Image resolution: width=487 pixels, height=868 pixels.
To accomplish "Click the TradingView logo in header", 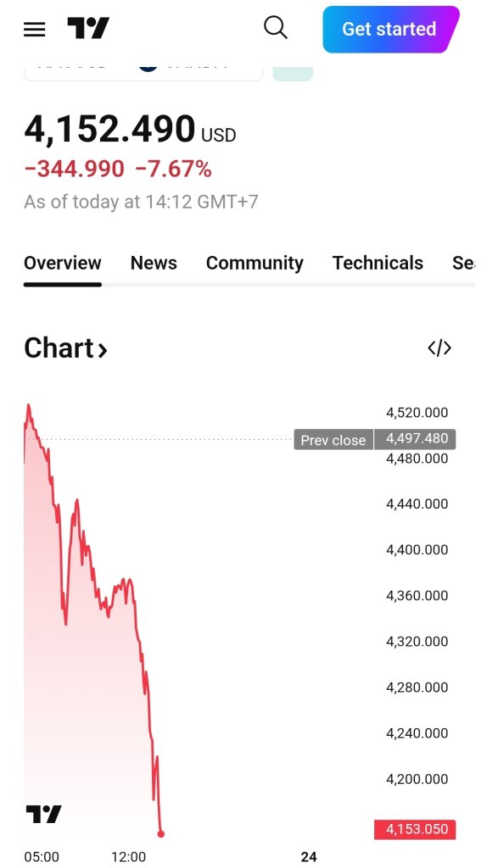I will (x=88, y=28).
